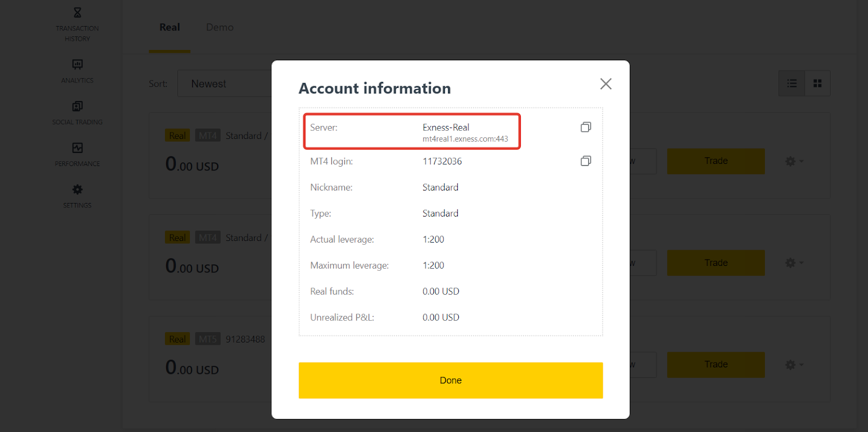Copy the MT4 login number
This screenshot has height=432, width=868.
tap(586, 161)
